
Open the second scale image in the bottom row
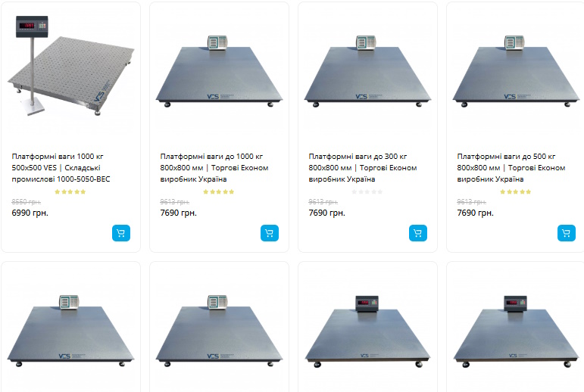click(x=219, y=331)
